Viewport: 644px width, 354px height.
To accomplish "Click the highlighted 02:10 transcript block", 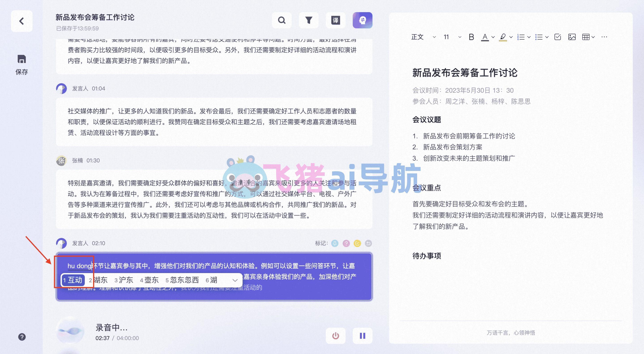I will [214, 276].
